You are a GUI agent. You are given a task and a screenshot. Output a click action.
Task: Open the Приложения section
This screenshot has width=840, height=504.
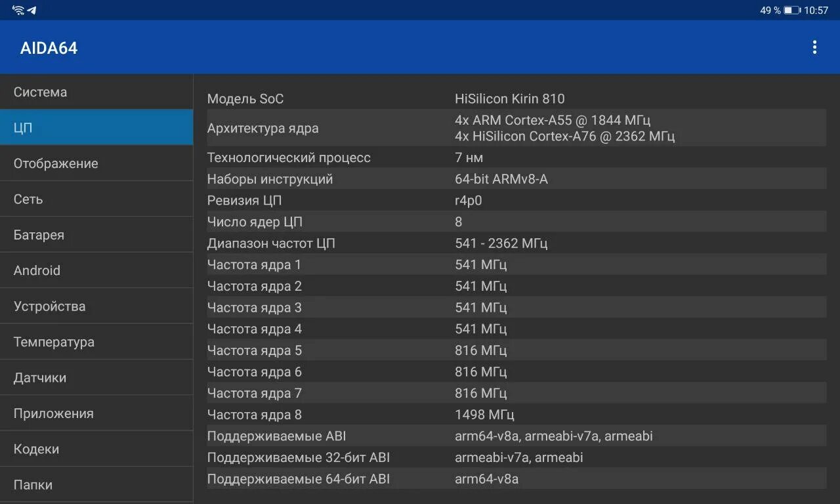point(96,413)
